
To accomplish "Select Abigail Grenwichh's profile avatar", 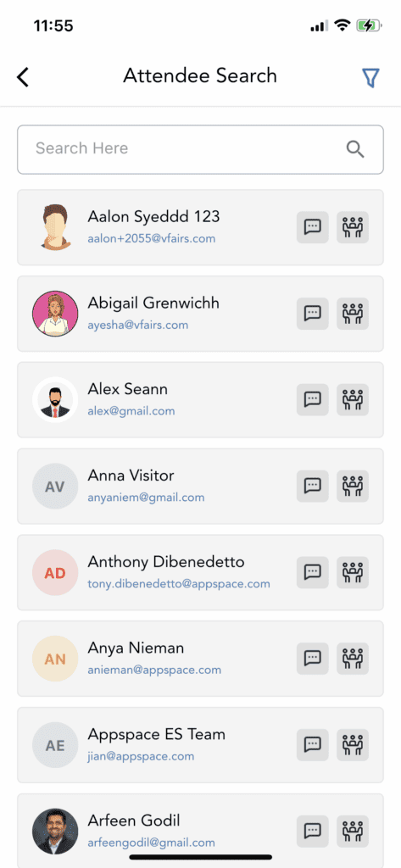I will [55, 314].
